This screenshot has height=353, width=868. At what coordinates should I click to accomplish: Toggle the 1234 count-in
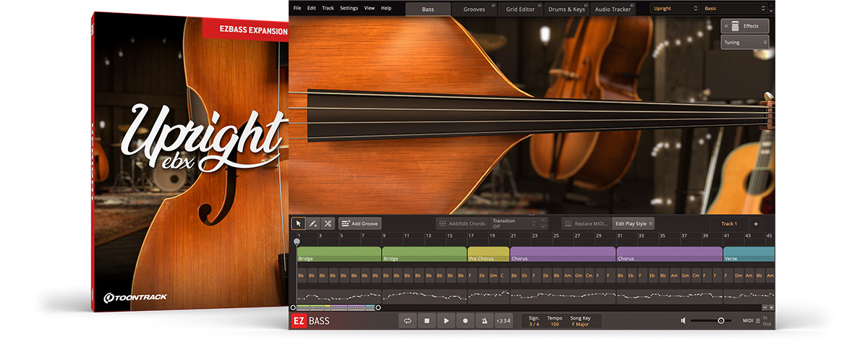click(503, 320)
